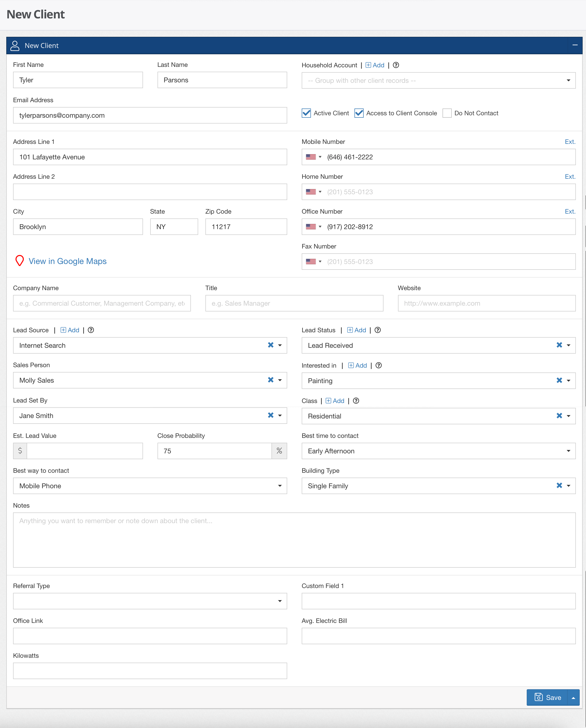Viewport: 586px width, 728px height.
Task: Open the Class help icon
Action: 356,401
